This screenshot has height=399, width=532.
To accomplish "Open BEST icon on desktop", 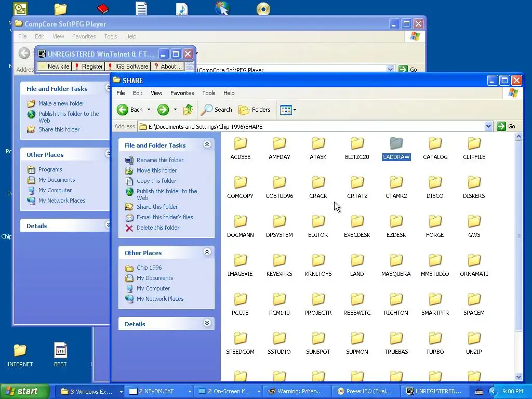I will click(60, 355).
